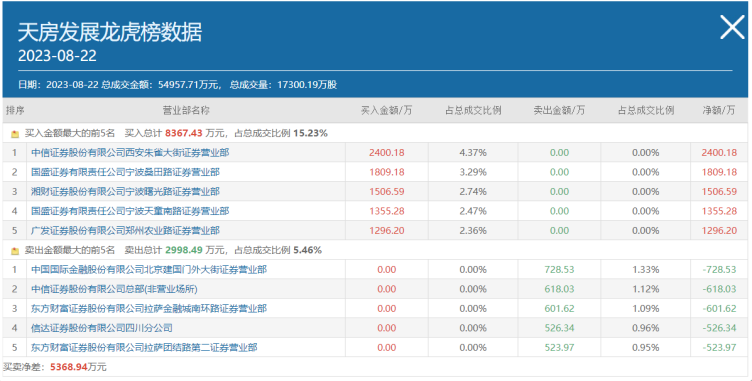The height and width of the screenshot is (381, 752).
Task: Open 湘财证券宁波曙光路证券营业部 link
Action: point(125,191)
